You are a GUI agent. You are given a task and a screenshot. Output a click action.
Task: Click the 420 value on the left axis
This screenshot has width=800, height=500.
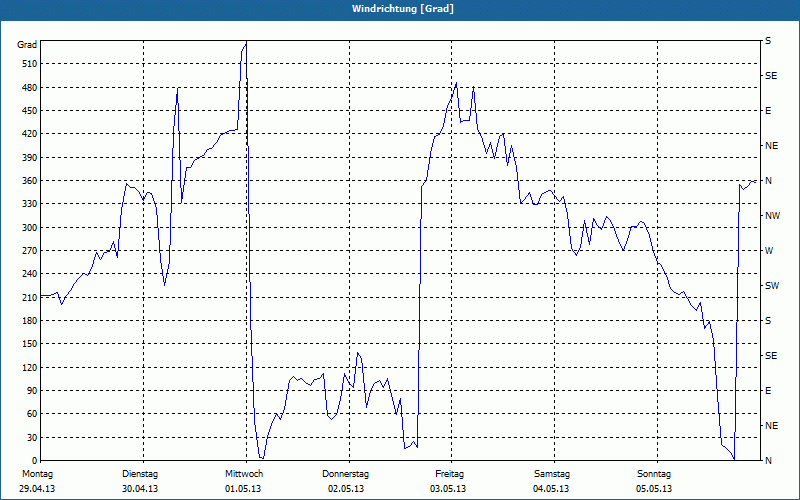point(30,134)
